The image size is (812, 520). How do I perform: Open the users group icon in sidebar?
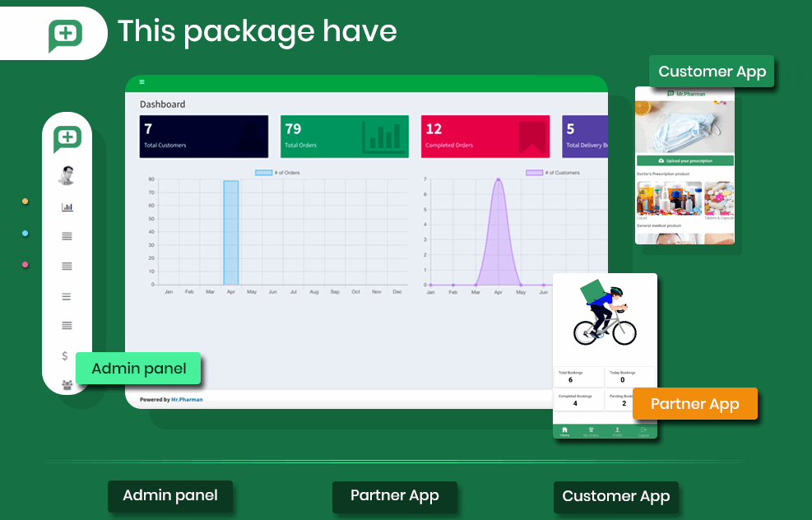pos(67,385)
